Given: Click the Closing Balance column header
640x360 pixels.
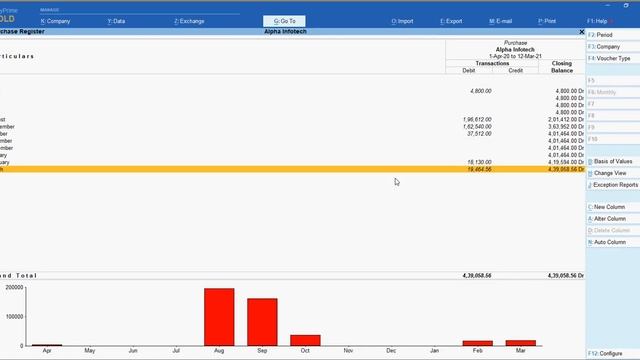Looking at the screenshot, I should 562,67.
